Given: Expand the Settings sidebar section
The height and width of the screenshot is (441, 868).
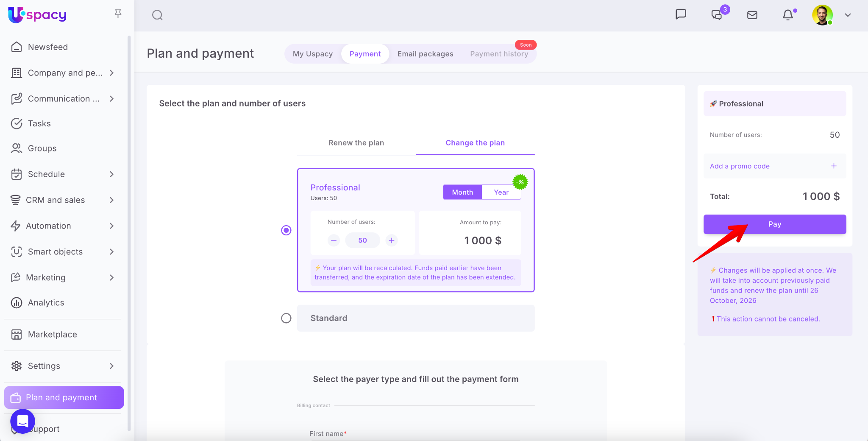Looking at the screenshot, I should [111, 366].
